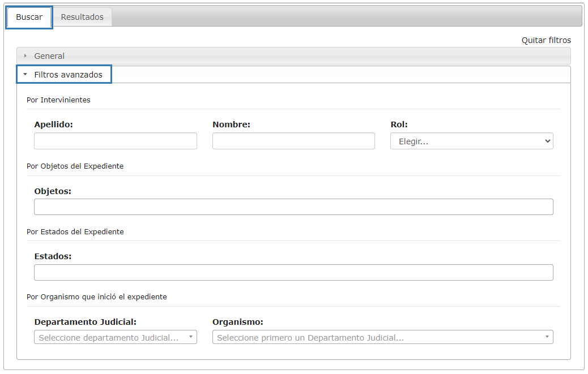Click the chevron arrow in Rol select
This screenshot has height=374, width=588.
click(547, 141)
